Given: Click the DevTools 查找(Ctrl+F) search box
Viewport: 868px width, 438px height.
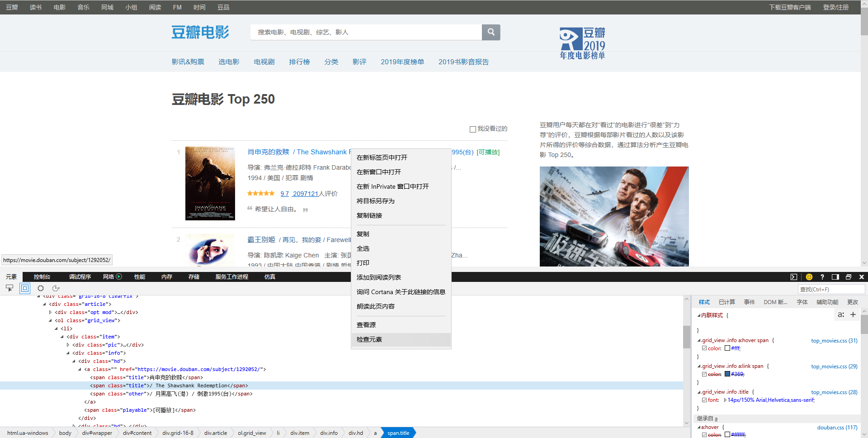Looking at the screenshot, I should point(831,289).
